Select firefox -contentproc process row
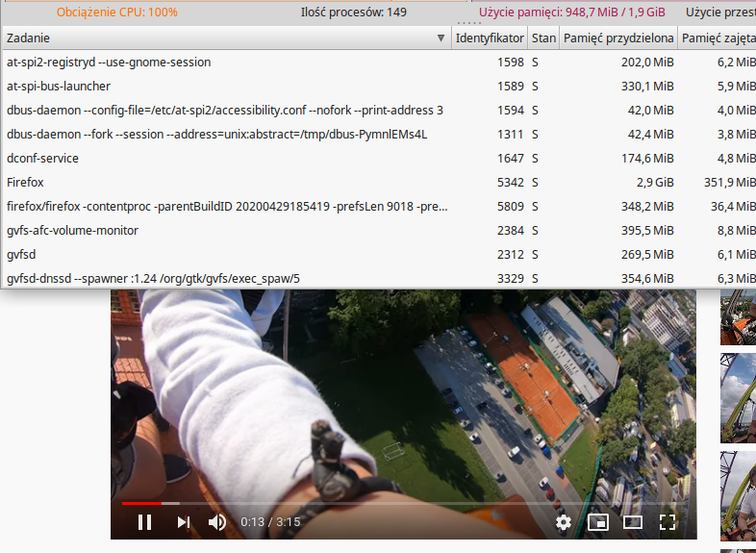 [380, 207]
